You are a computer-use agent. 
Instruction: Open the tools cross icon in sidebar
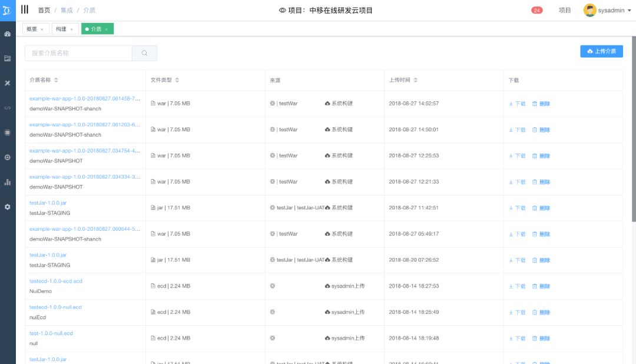click(x=7, y=83)
